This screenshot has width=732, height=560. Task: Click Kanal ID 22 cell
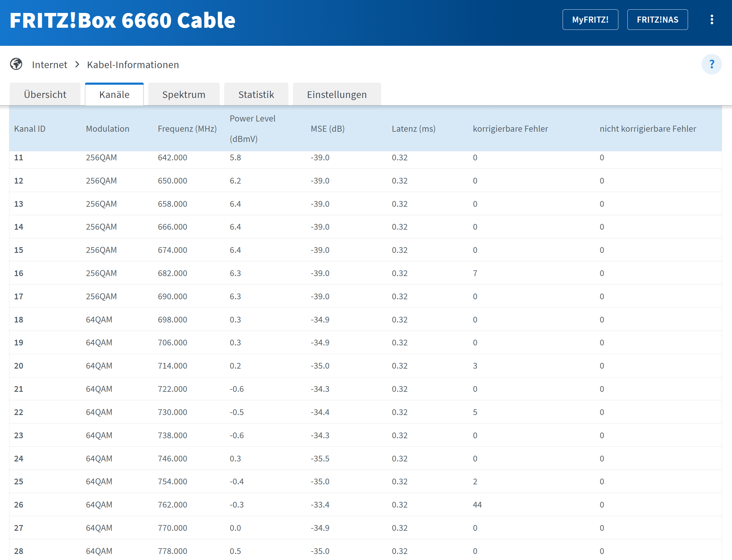(x=19, y=412)
